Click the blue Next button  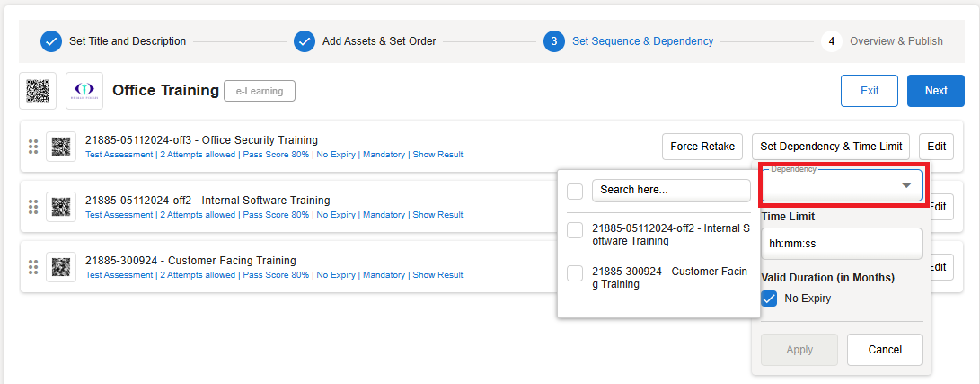(935, 91)
